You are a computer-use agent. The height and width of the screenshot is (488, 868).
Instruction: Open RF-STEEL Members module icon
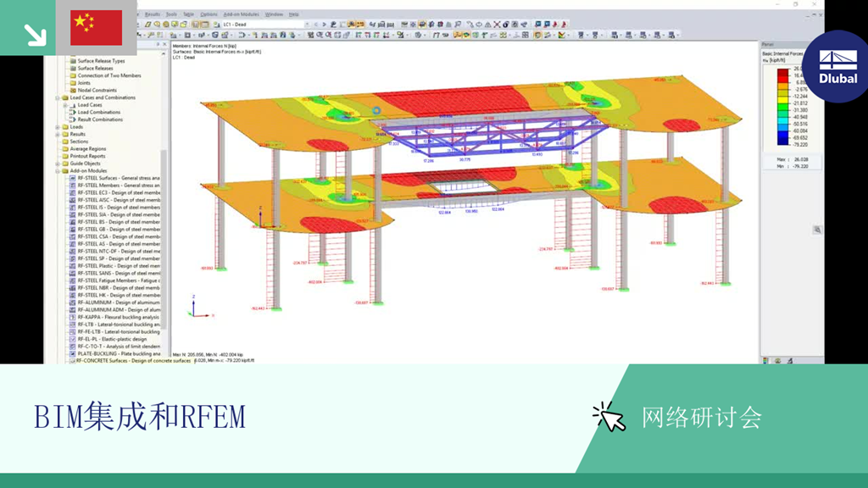point(73,186)
